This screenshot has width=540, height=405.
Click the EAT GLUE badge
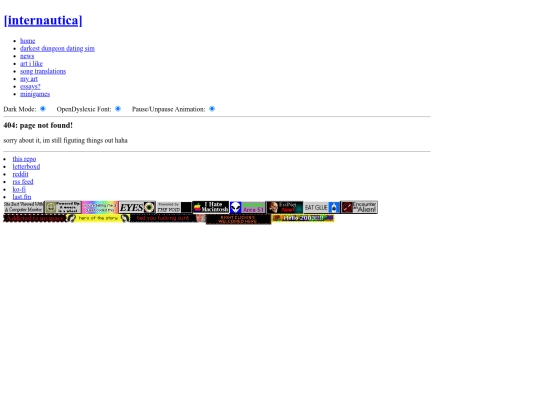(322, 207)
